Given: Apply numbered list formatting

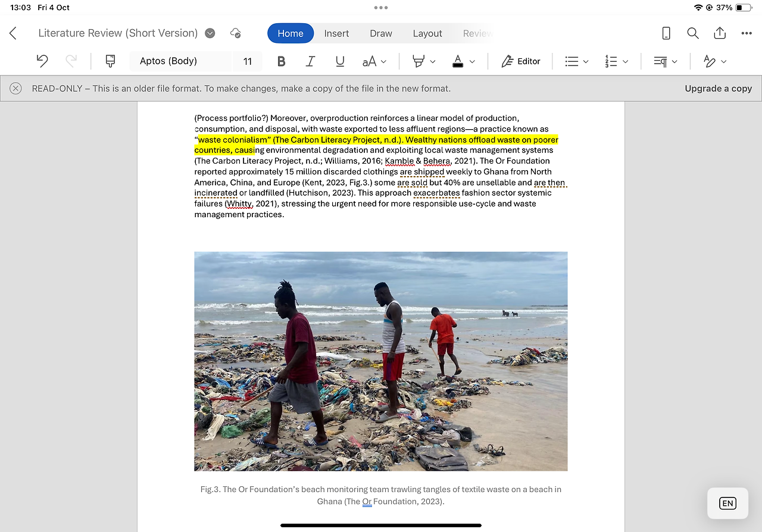Looking at the screenshot, I should tap(611, 61).
